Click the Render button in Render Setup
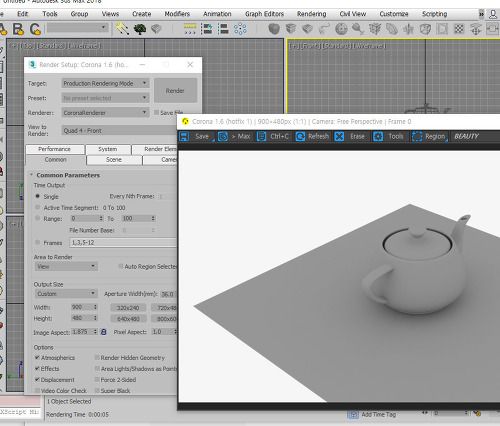 pos(175,91)
